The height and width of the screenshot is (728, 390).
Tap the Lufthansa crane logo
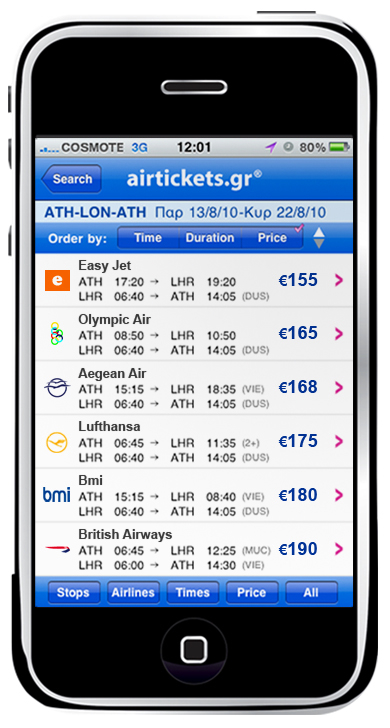coord(57,442)
